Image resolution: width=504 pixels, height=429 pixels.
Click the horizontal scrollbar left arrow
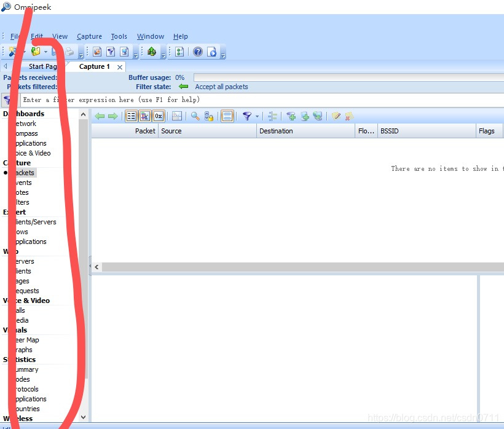point(96,267)
